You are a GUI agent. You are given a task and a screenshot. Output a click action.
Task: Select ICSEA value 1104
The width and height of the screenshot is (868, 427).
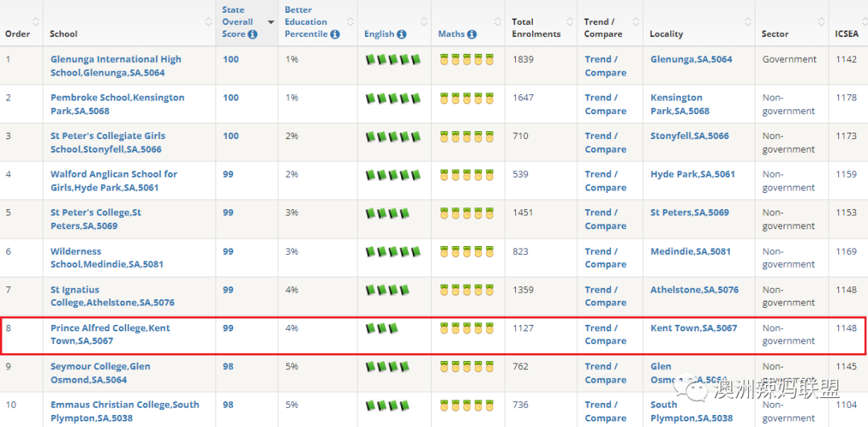pyautogui.click(x=845, y=404)
